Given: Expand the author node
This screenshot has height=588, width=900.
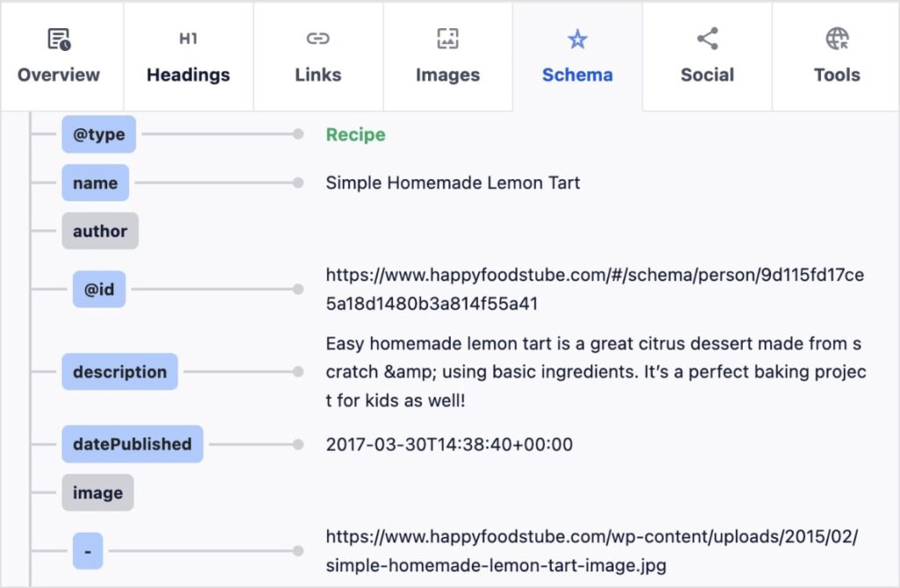Looking at the screenshot, I should coord(99,231).
